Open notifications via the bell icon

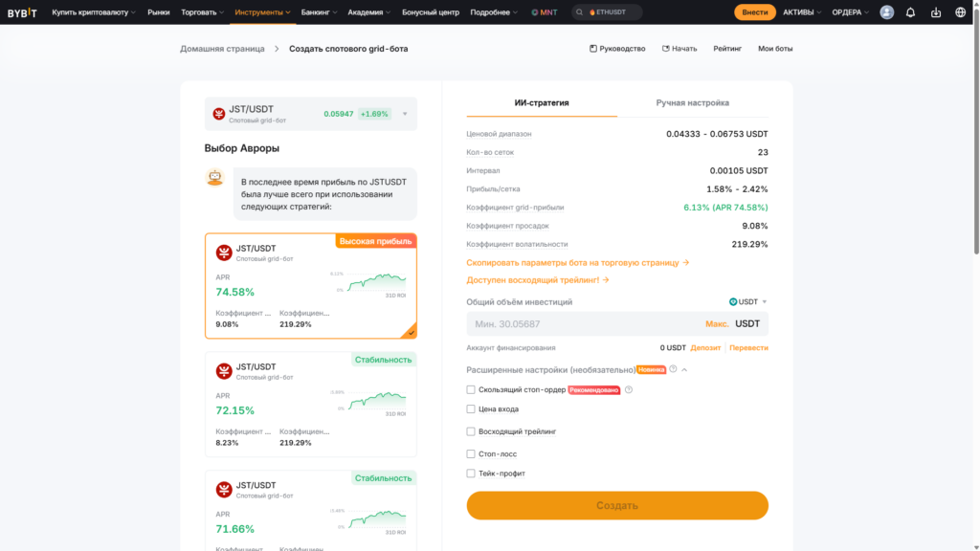click(x=910, y=12)
